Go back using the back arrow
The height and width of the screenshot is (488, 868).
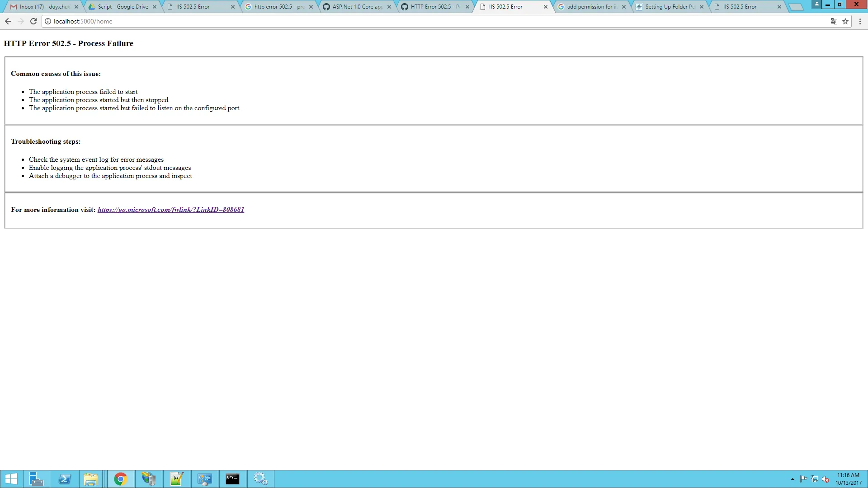(8, 21)
